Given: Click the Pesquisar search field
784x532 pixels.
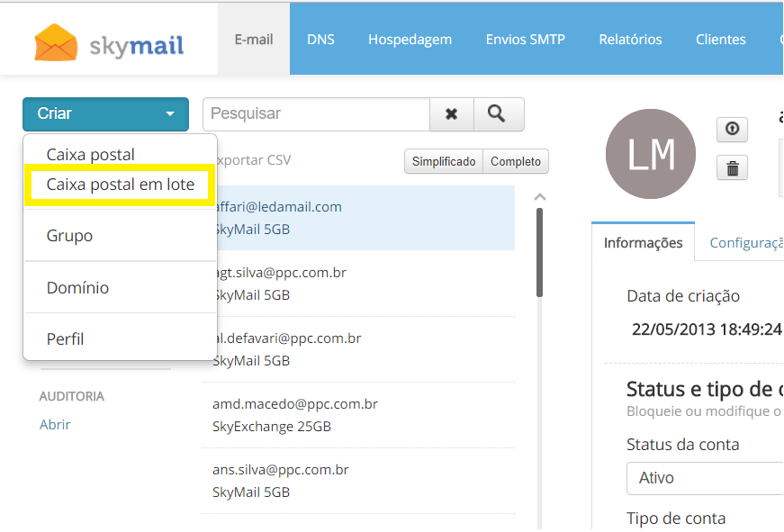Looking at the screenshot, I should pyautogui.click(x=316, y=114).
